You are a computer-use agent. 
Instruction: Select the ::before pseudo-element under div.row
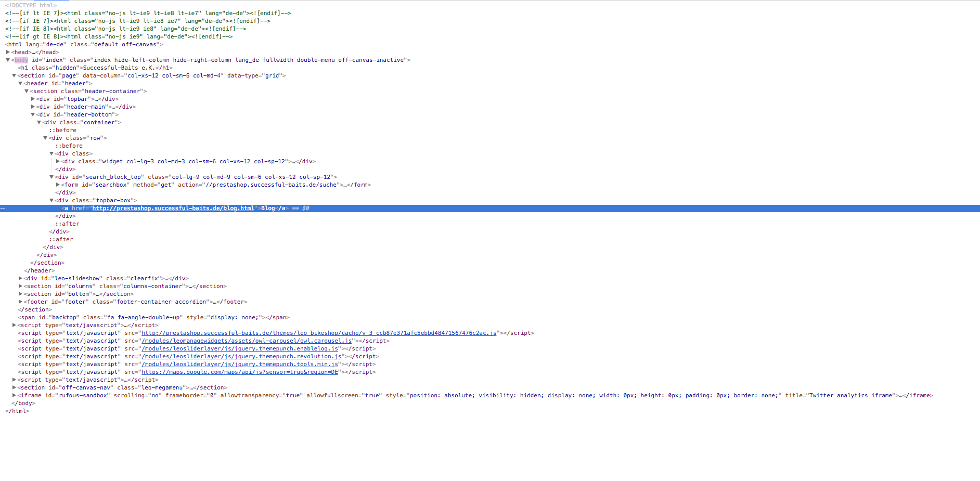(69, 146)
